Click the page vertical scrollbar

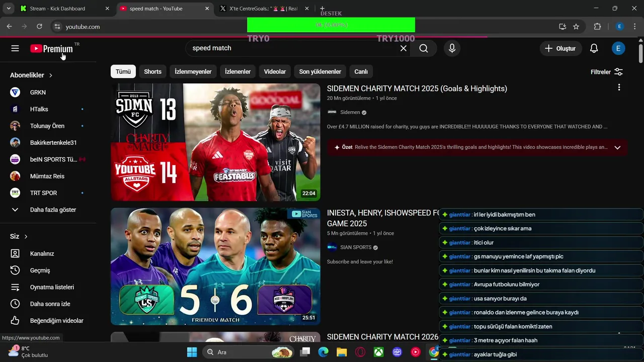click(x=640, y=53)
